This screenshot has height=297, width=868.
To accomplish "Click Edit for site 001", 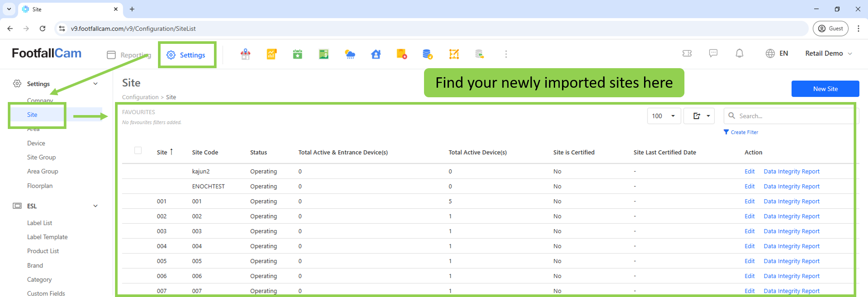I will pyautogui.click(x=750, y=201).
